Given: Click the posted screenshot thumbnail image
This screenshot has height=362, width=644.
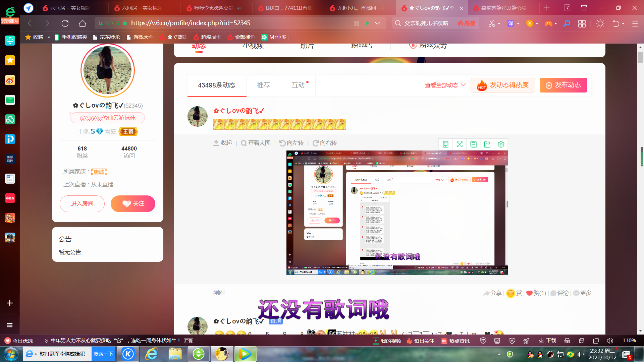Looking at the screenshot, I should pyautogui.click(x=397, y=213).
